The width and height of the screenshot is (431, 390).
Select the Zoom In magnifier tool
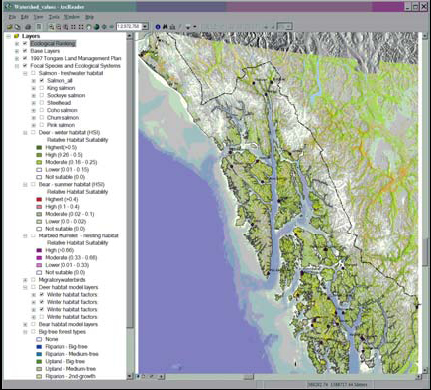coord(51,27)
